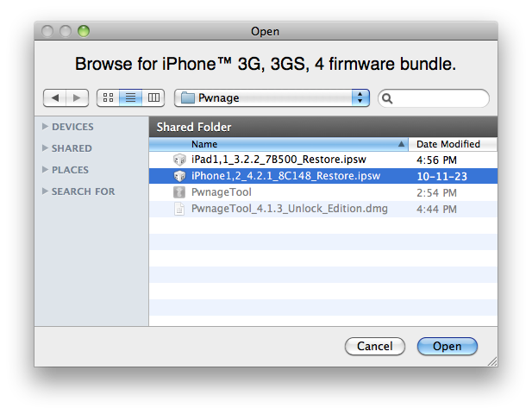Viewport: 532px width, 414px height.
Task: Click the forward navigation arrow
Action: 77,98
